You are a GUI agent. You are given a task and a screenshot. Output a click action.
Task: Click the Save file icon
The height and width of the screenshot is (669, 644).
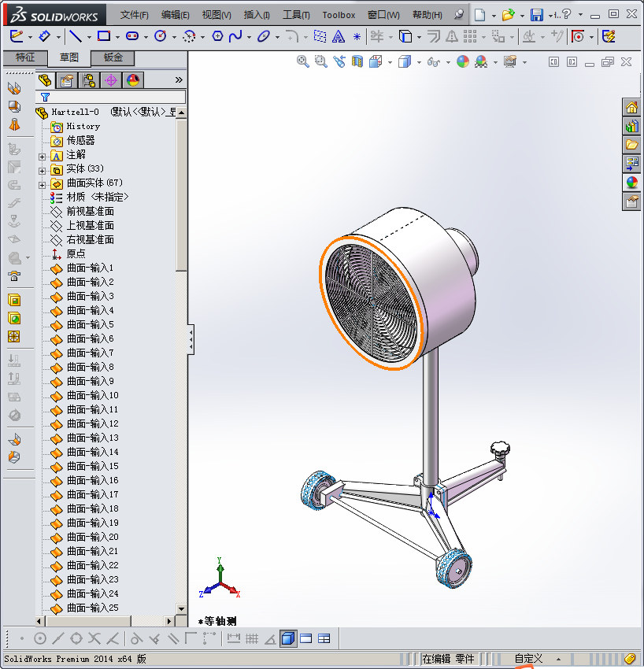tap(536, 15)
